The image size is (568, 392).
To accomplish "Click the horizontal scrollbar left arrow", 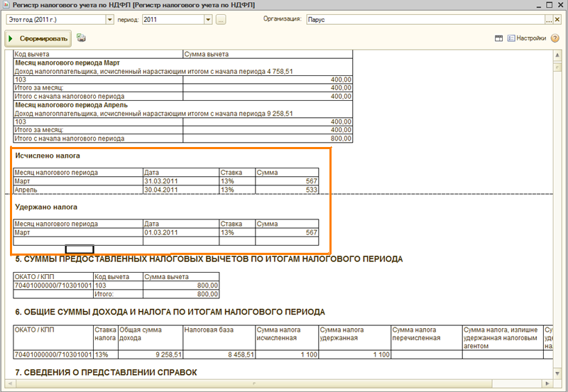I will click(10, 383).
